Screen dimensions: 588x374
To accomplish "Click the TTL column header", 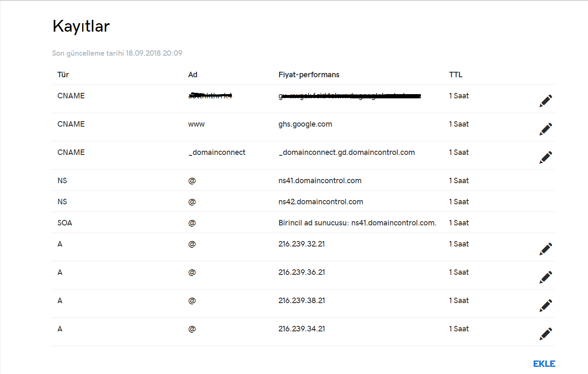I will pos(456,75).
